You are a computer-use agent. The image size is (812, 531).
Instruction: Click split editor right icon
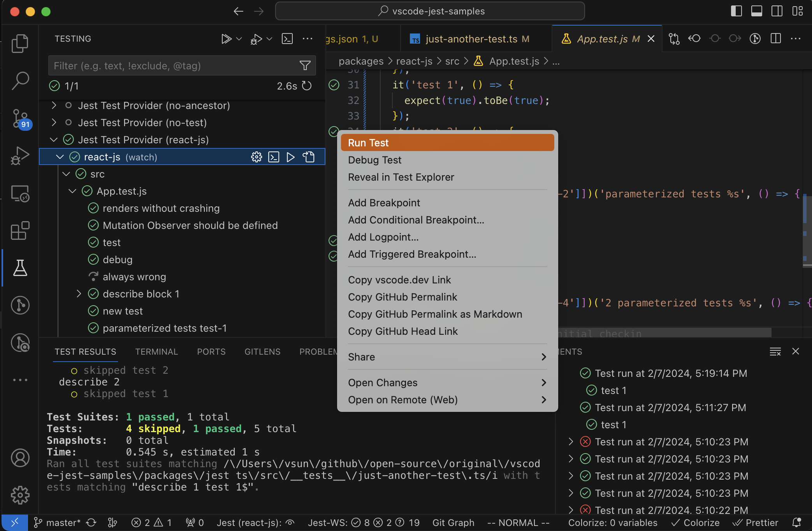click(x=776, y=39)
